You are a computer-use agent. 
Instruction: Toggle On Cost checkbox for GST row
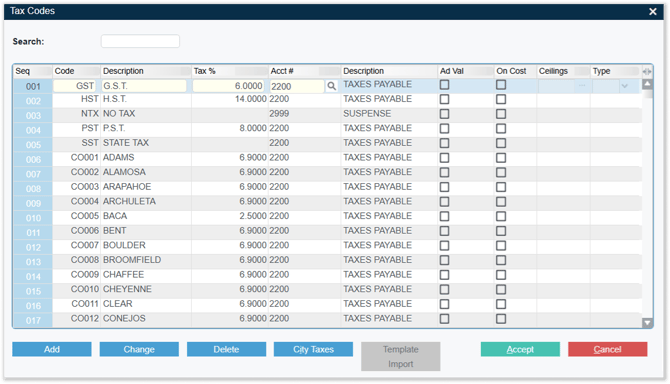tap(501, 85)
